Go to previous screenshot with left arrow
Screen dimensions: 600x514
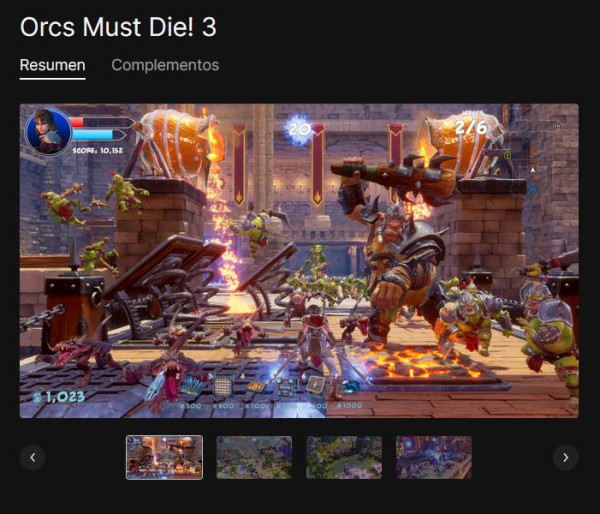pos(33,457)
